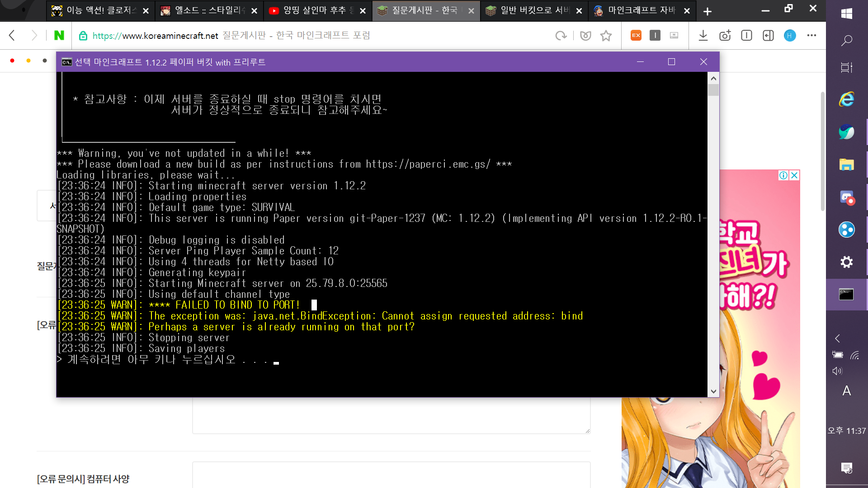Open the 오후 11:37 clock in taskbar

(x=847, y=431)
